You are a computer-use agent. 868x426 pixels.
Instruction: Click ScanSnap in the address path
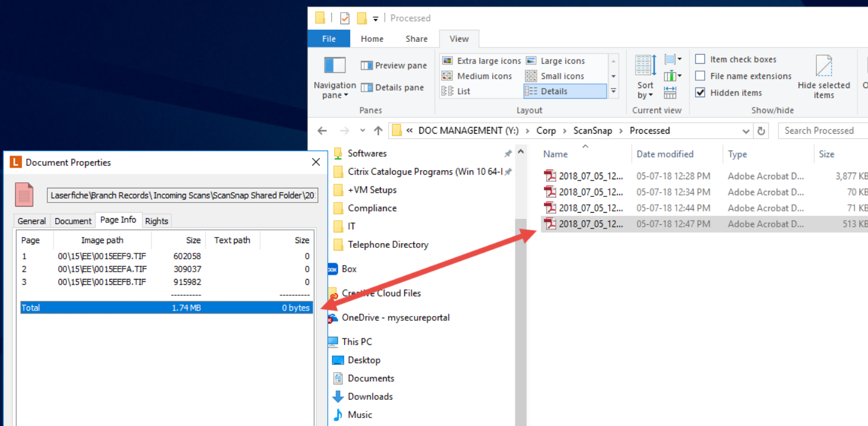[x=593, y=131]
